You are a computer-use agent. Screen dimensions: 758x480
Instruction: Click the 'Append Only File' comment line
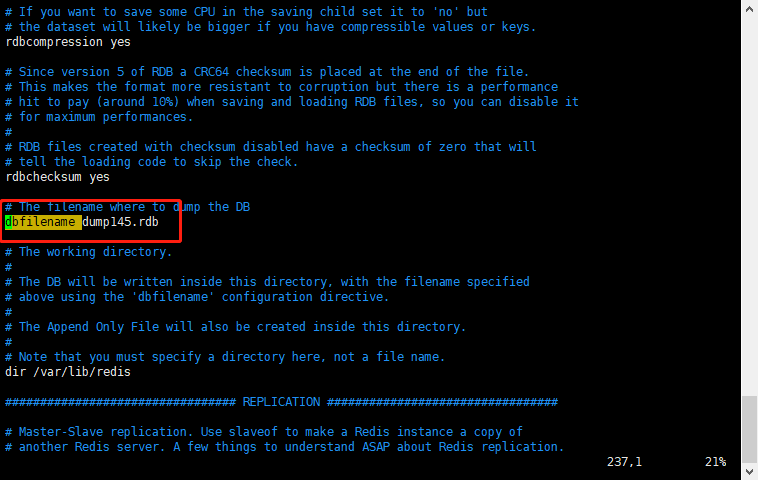tap(235, 327)
